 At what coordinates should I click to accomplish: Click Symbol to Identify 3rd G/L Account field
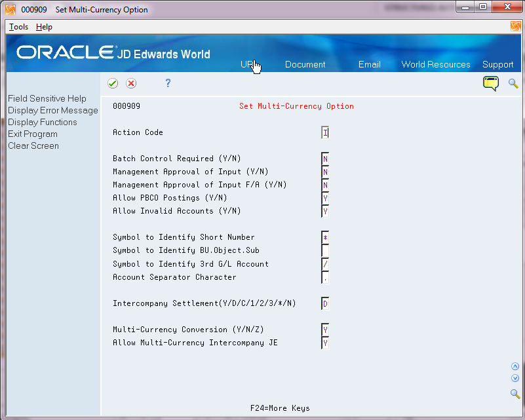[325, 264]
